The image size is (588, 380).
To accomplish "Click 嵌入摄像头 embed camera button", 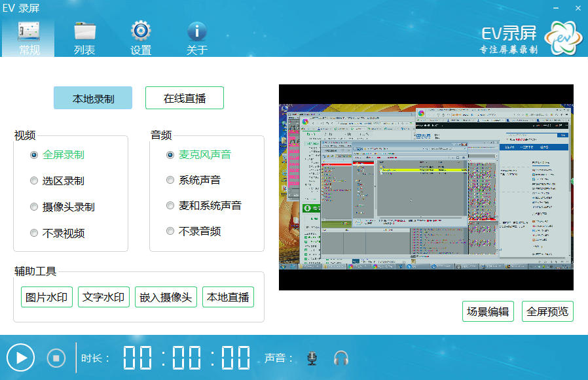I will (166, 297).
